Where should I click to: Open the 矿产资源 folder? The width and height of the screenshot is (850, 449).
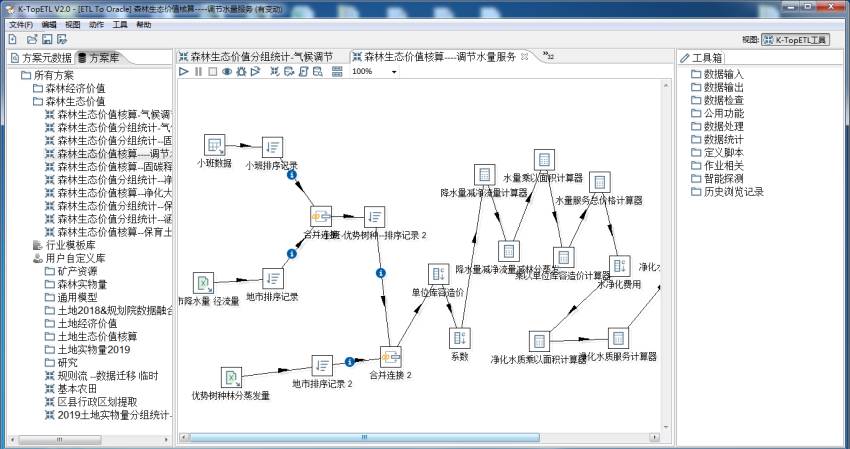[x=77, y=271]
